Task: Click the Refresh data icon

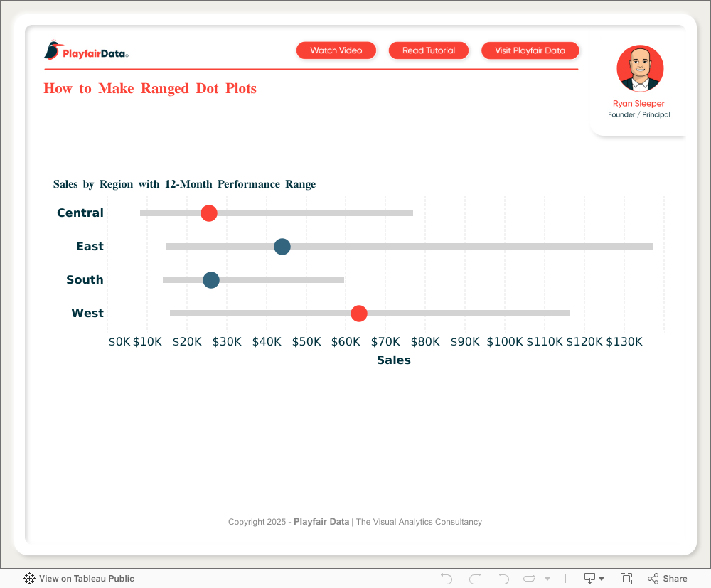Action: [529, 579]
